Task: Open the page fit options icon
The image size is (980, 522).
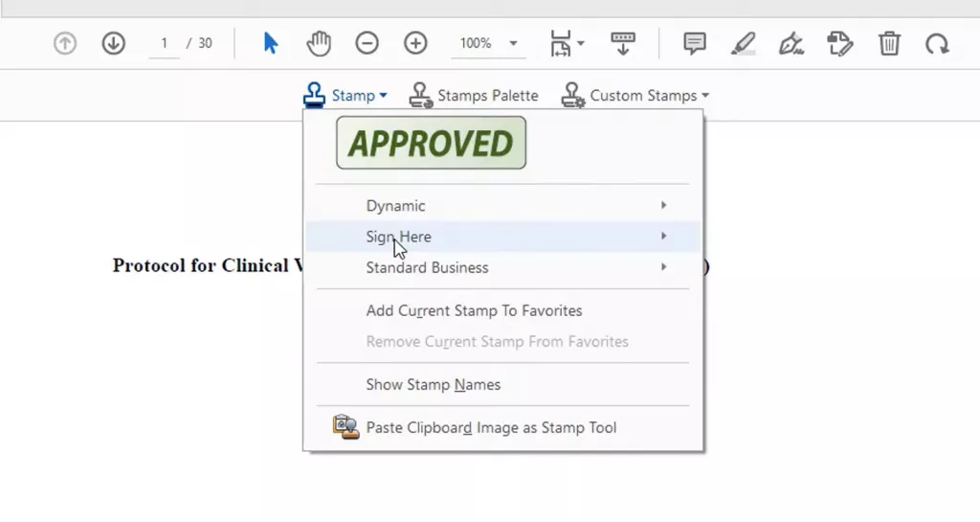Action: click(561, 44)
